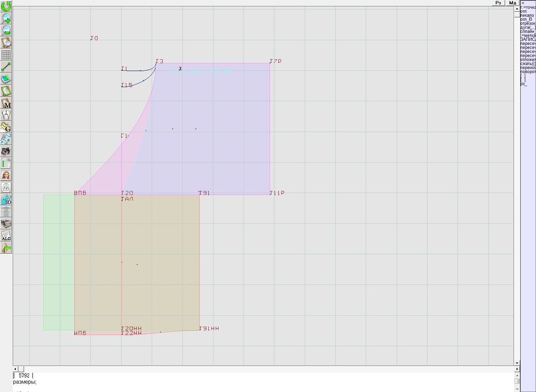Open the woman portrait icon
Screen dimensions: 536x392
(6, 175)
